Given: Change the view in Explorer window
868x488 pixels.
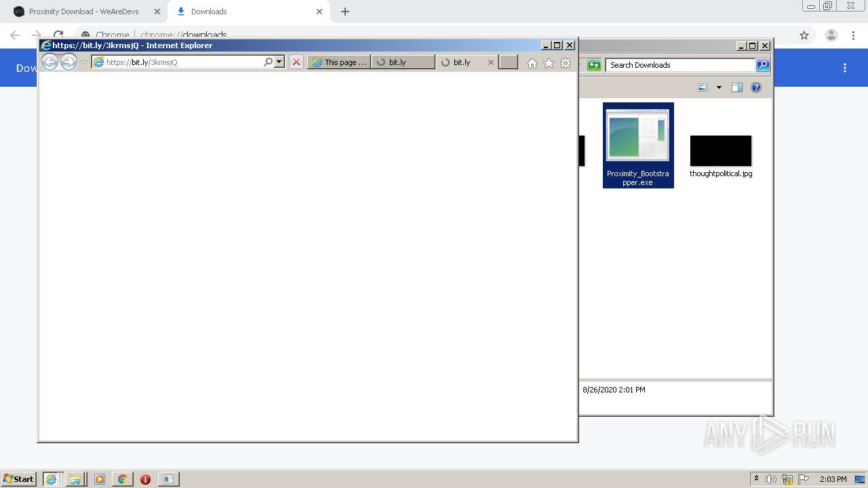Looking at the screenshot, I should [703, 87].
